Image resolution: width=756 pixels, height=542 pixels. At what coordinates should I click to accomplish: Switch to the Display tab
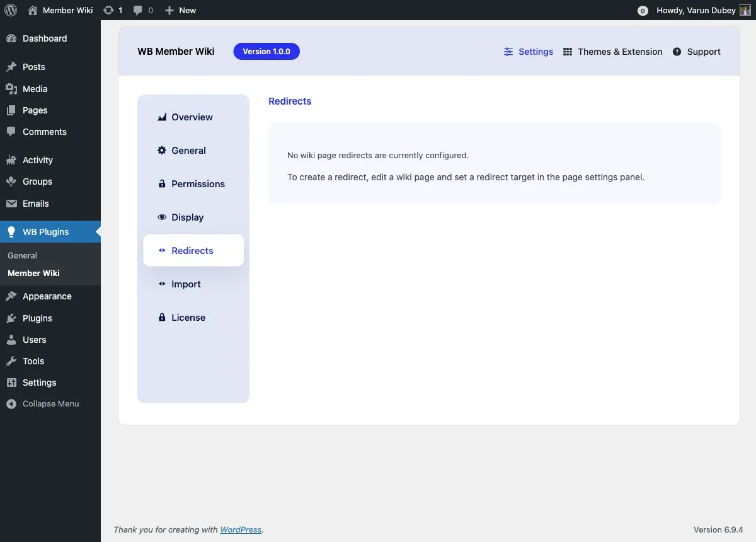(x=193, y=217)
